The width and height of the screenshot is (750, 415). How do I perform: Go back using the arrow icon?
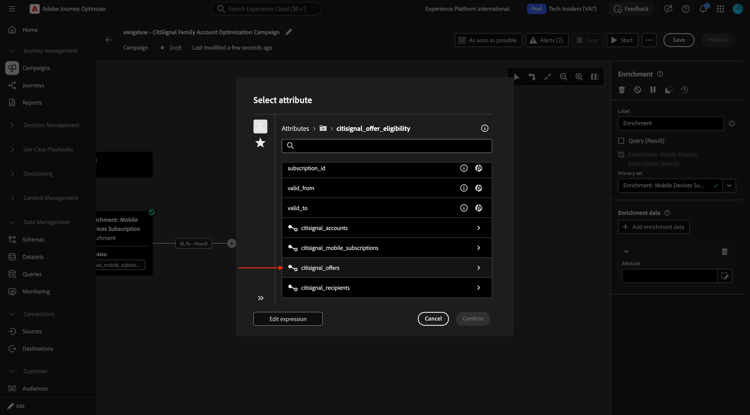[109, 40]
